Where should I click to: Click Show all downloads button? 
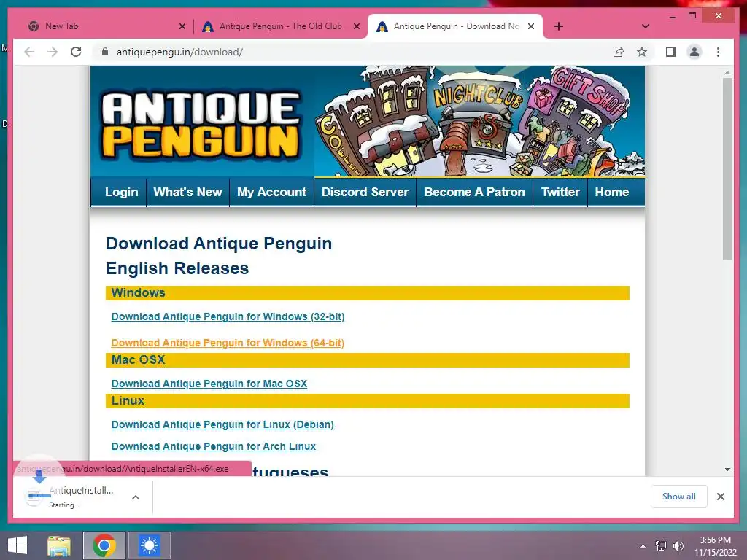tap(679, 497)
